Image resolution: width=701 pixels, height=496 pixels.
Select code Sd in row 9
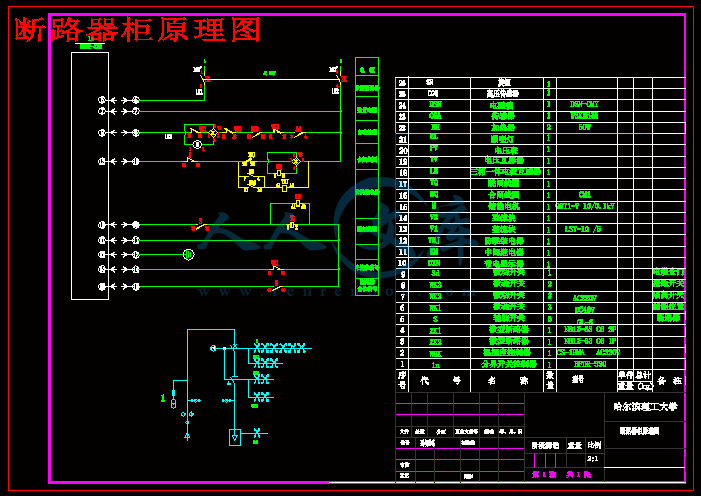tap(435, 273)
